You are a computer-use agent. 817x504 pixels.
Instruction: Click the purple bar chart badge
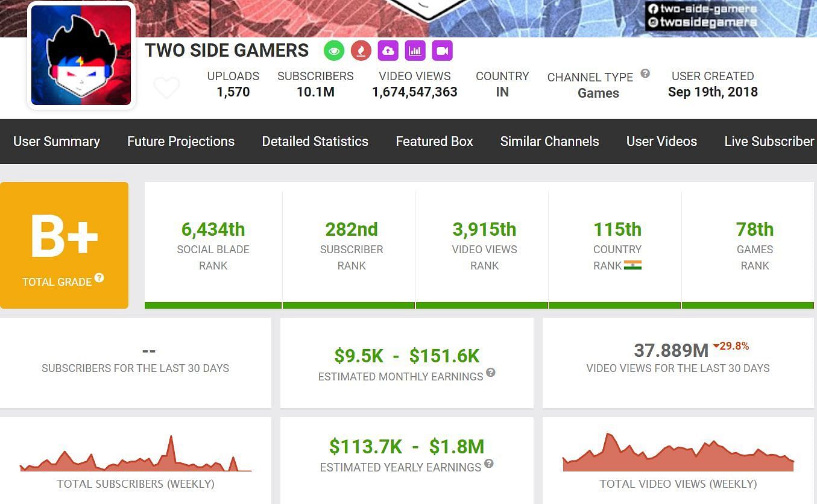click(415, 51)
